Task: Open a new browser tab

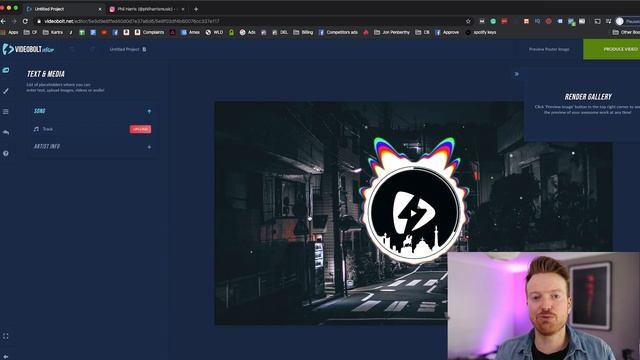Action: click(x=196, y=9)
